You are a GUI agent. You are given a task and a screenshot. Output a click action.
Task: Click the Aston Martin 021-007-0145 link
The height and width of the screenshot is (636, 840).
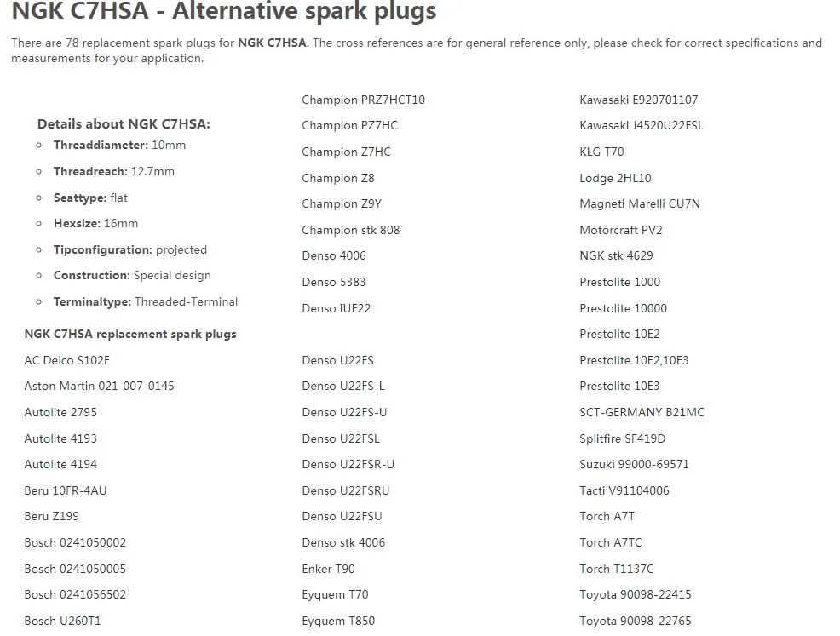pos(99,386)
